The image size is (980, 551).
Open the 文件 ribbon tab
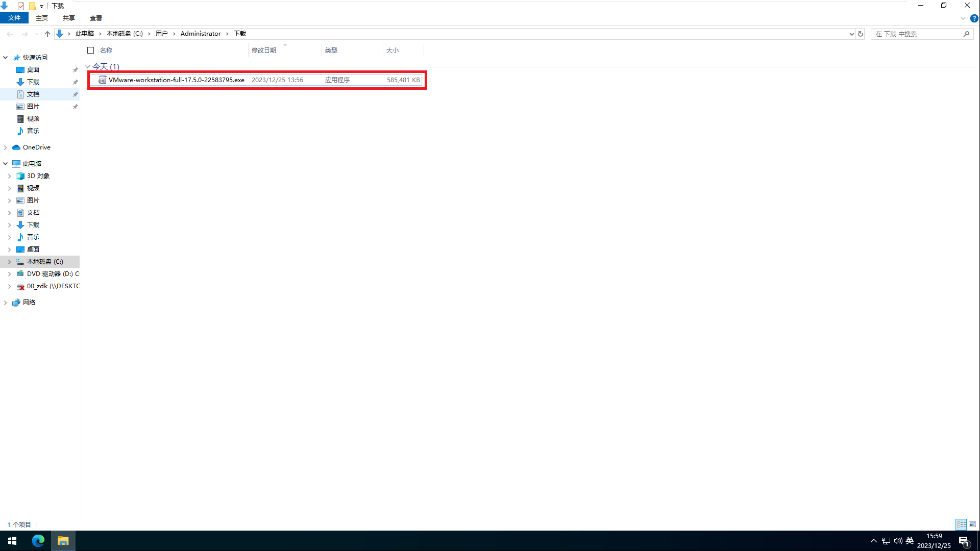point(14,18)
